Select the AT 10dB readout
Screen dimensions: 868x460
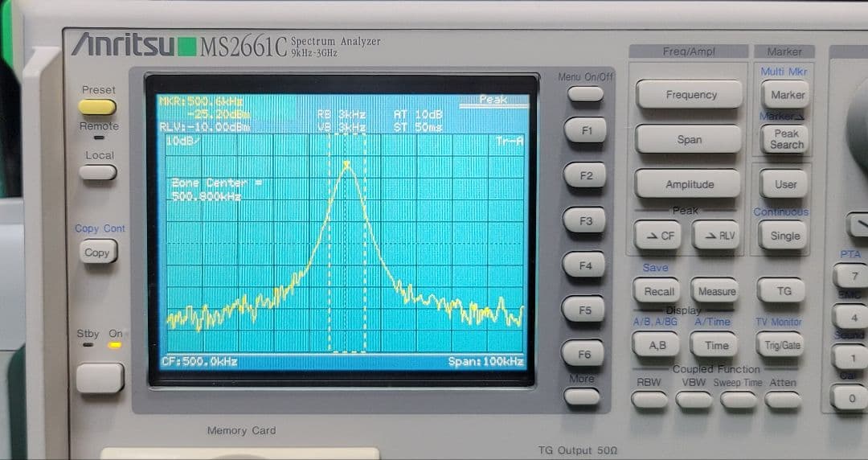(x=418, y=114)
